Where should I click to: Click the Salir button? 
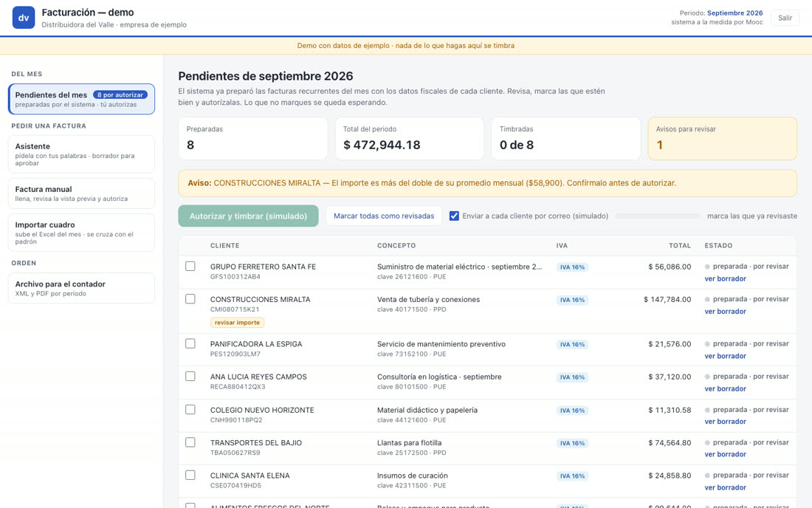point(785,18)
